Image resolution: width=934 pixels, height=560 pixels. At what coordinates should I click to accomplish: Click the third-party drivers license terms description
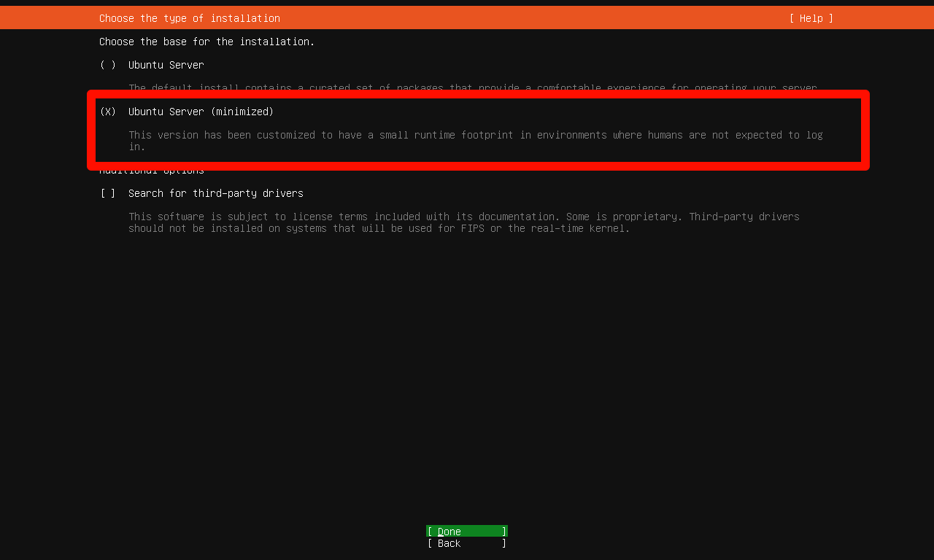pyautogui.click(x=464, y=222)
